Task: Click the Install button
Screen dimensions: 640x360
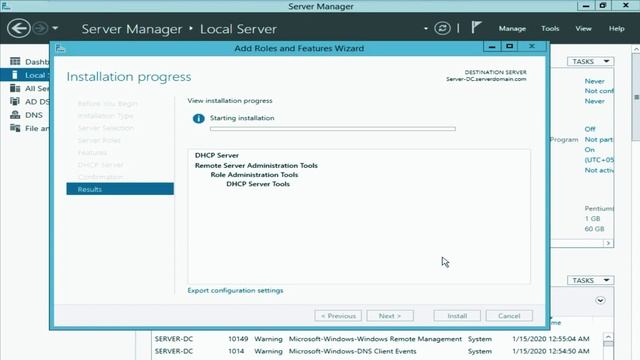Action: [457, 316]
